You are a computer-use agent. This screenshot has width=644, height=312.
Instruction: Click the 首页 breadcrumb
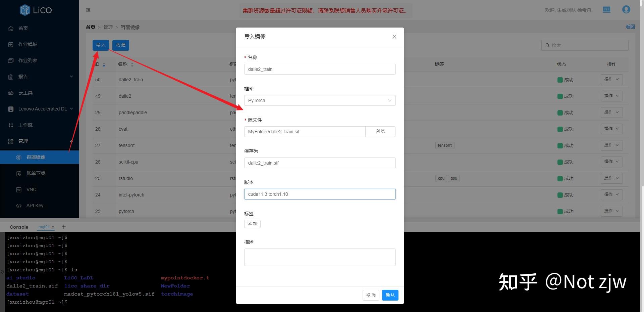coord(91,27)
